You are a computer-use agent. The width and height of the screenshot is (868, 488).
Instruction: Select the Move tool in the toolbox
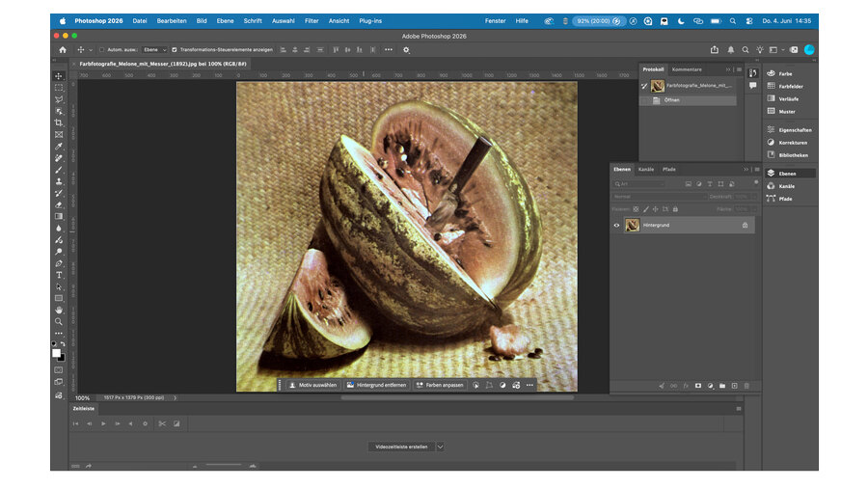(x=59, y=76)
